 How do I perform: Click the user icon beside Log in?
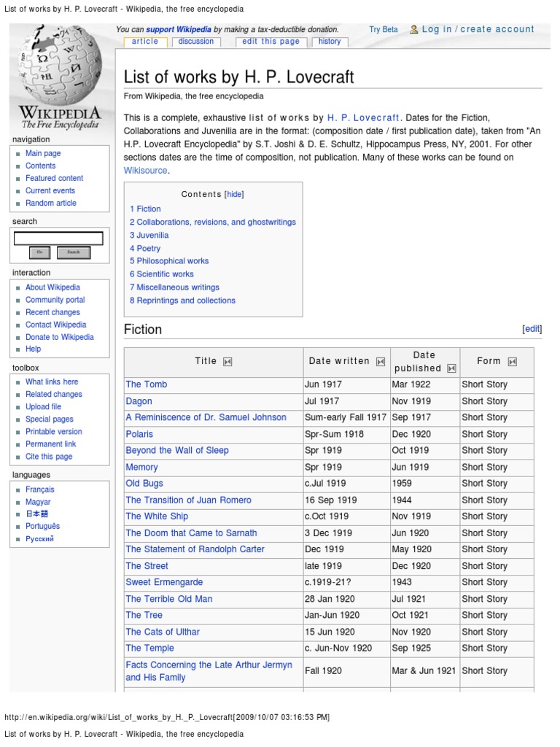[x=414, y=29]
